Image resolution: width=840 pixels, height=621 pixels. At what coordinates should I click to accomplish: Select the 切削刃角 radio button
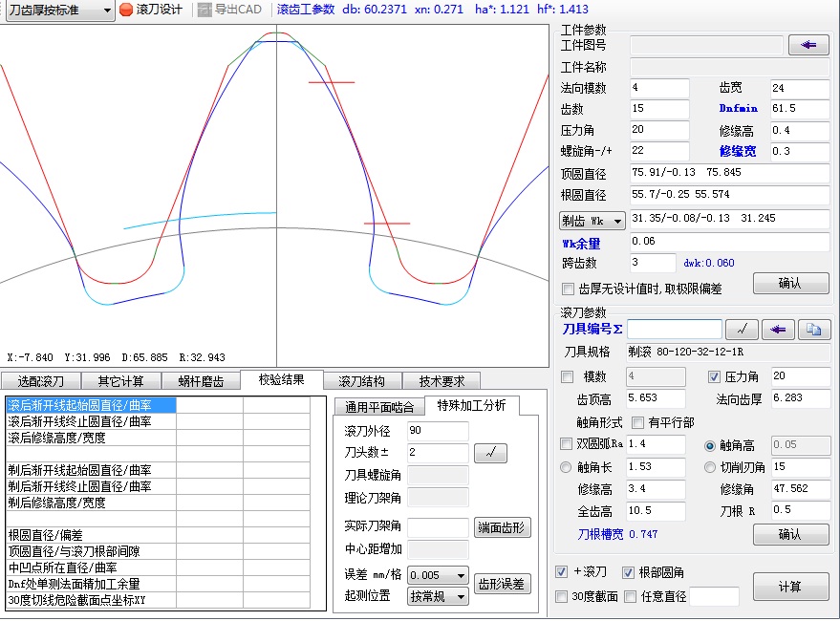coord(709,467)
